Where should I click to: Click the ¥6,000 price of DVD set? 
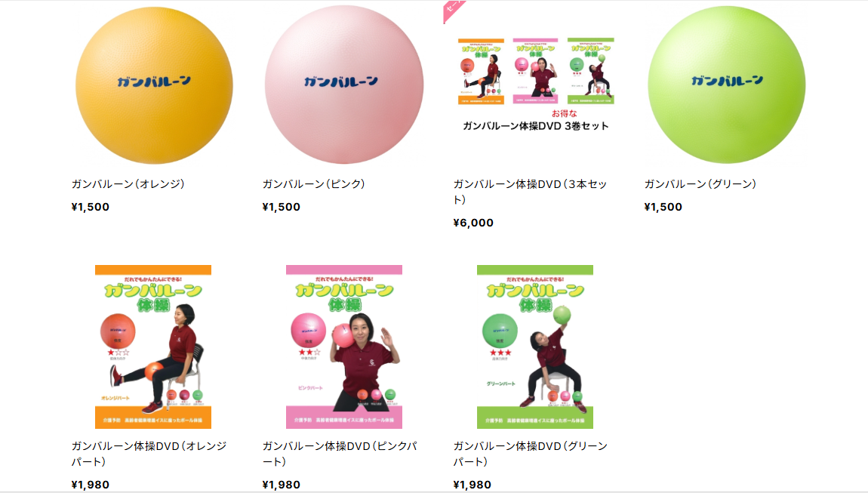[473, 223]
